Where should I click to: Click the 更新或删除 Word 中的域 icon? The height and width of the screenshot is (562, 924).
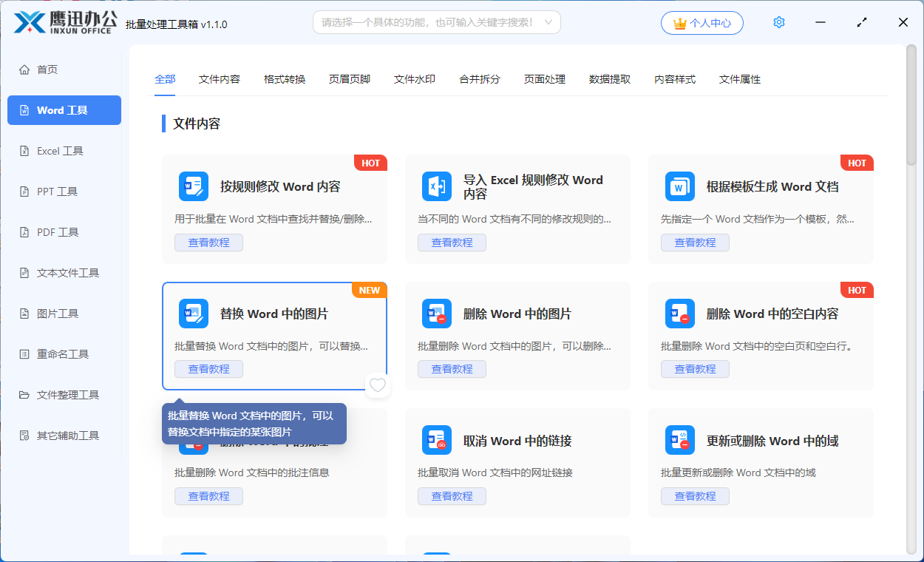click(680, 440)
